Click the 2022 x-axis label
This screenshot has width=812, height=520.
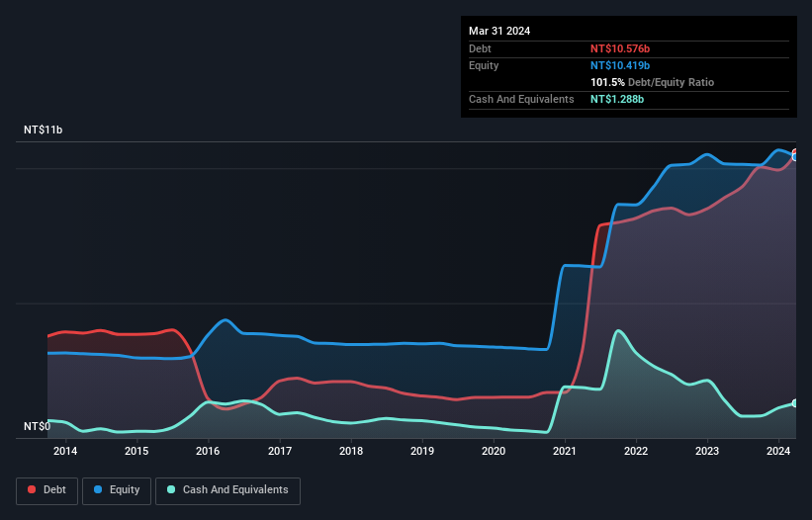tap(636, 451)
